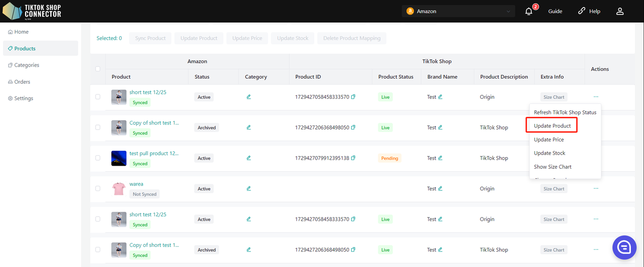Check the warea product row checkbox
The image size is (644, 267).
click(98, 188)
